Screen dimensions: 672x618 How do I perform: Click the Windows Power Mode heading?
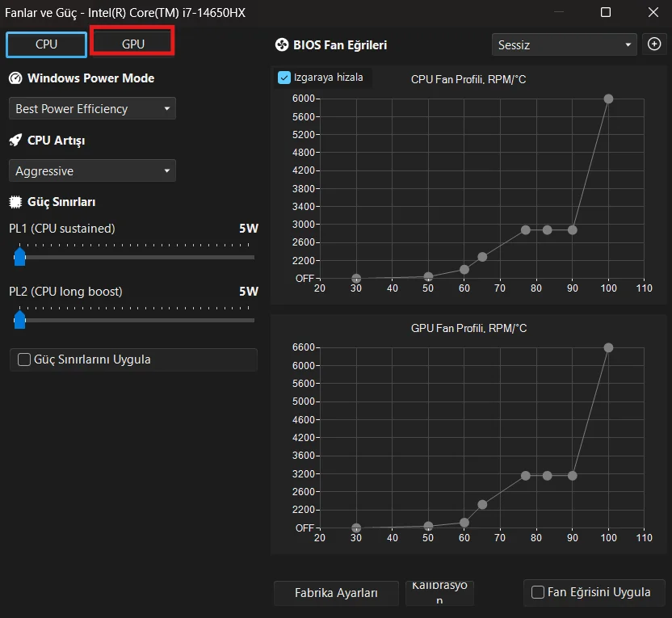(x=90, y=78)
